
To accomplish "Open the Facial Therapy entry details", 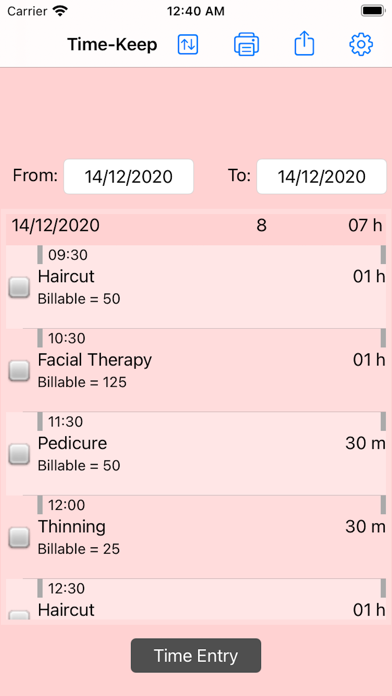I will point(196,370).
